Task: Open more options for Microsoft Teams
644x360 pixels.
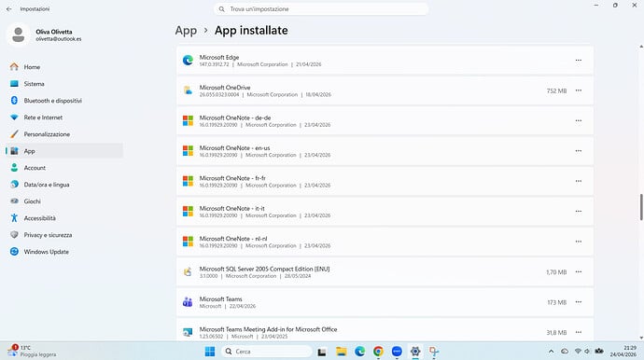Action: [579, 302]
